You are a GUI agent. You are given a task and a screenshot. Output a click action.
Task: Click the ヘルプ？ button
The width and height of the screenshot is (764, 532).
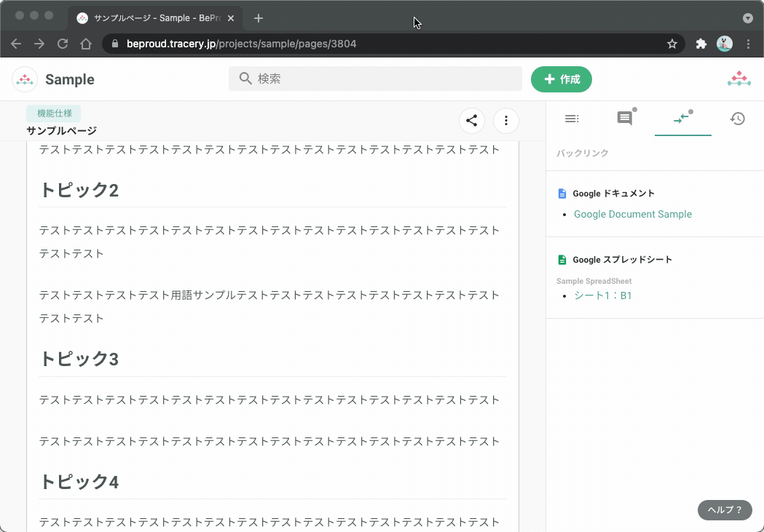[724, 510]
